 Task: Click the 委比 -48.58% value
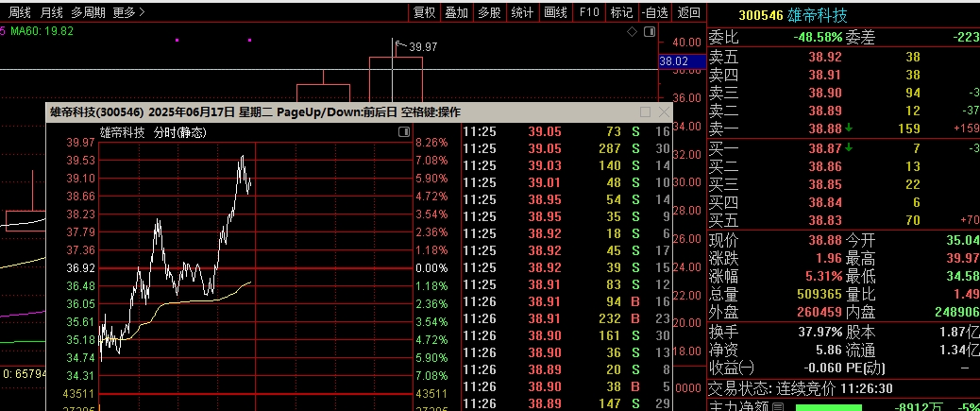[818, 38]
